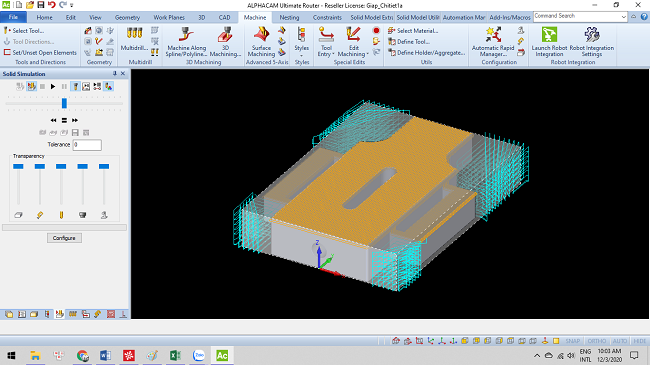
Task: Toggle SNAP mode in status bar
Action: (572, 341)
